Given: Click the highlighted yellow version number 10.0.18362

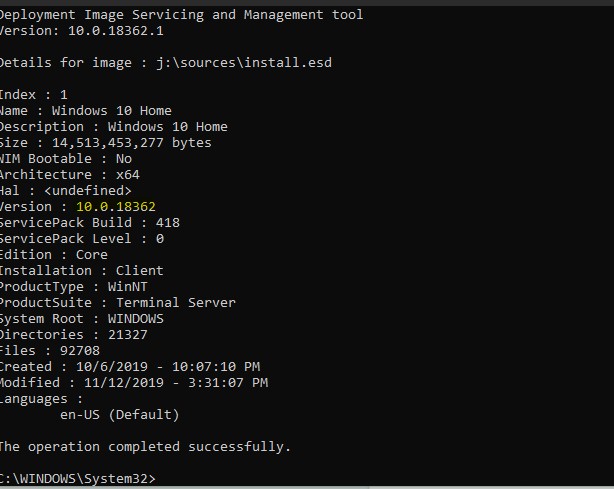Looking at the screenshot, I should pyautogui.click(x=116, y=206).
